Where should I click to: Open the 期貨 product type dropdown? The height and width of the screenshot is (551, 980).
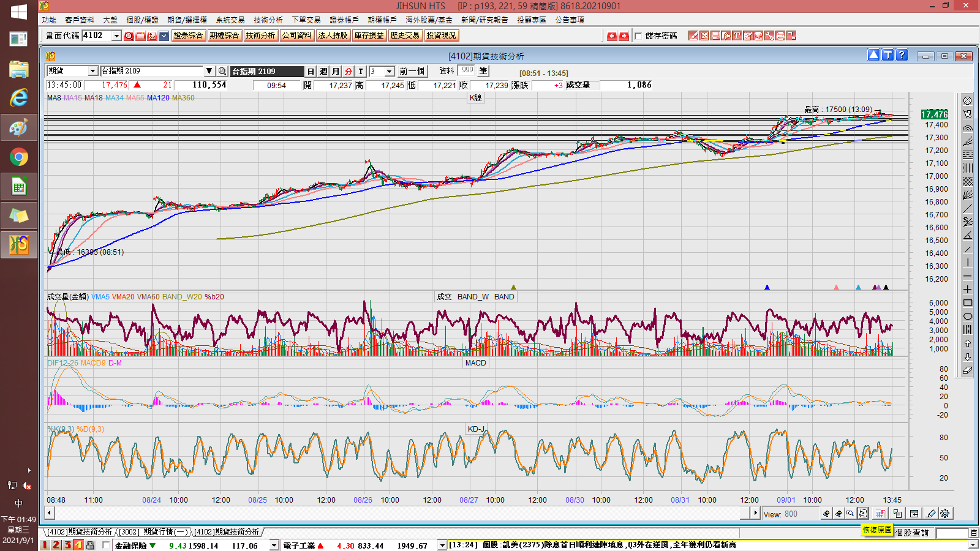(x=93, y=71)
